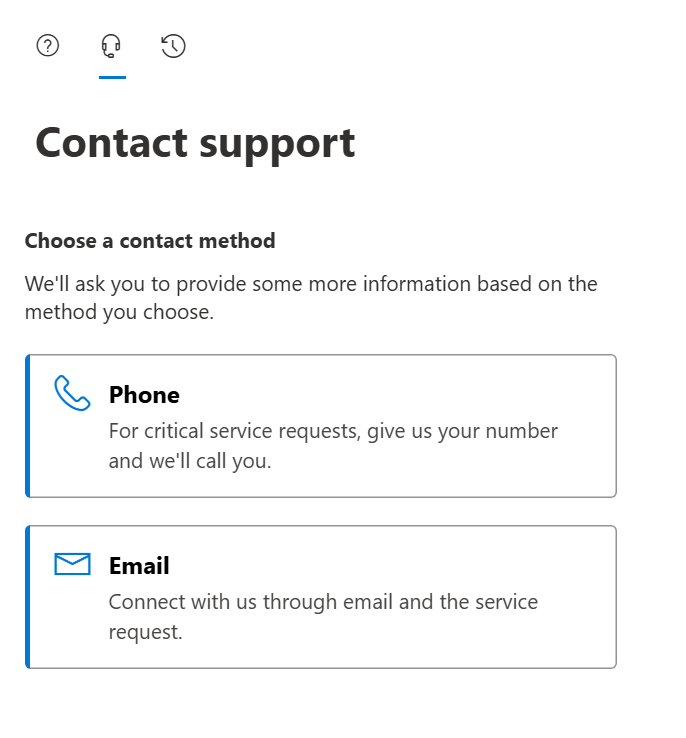The height and width of the screenshot is (738, 686).
Task: Click the "request." line in the Email card
Action: tap(145, 632)
